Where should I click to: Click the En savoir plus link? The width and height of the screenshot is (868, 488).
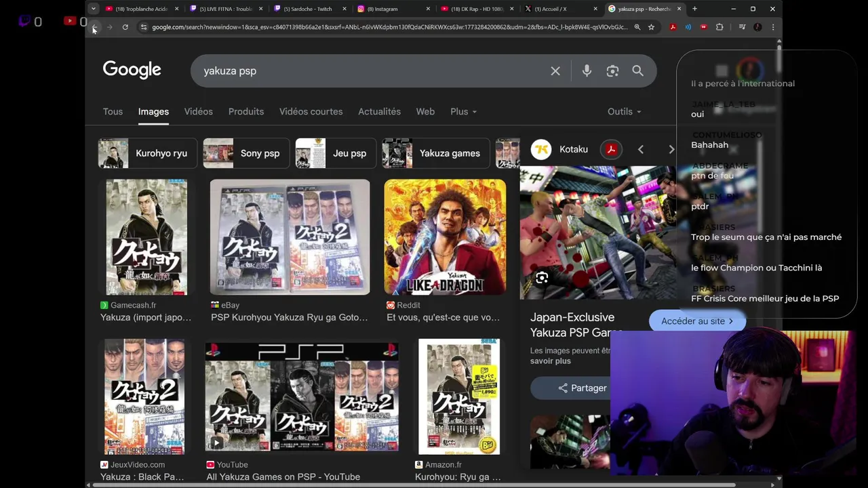551,361
